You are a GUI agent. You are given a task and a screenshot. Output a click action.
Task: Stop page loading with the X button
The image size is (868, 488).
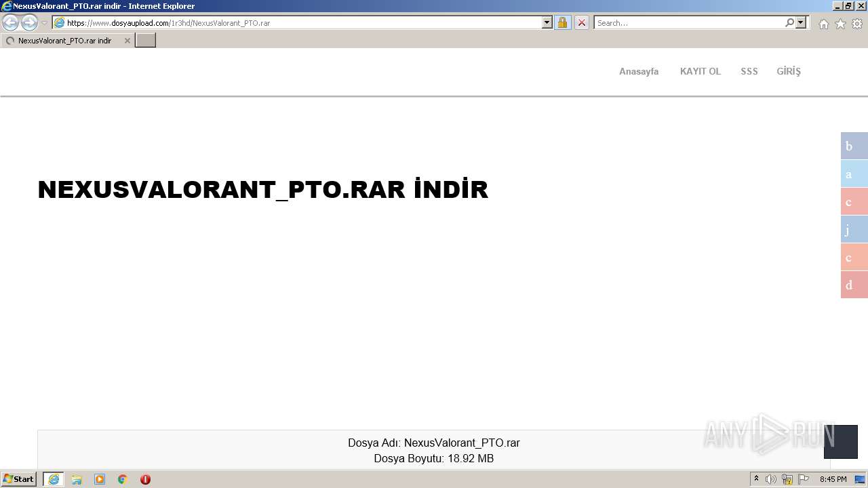click(582, 23)
